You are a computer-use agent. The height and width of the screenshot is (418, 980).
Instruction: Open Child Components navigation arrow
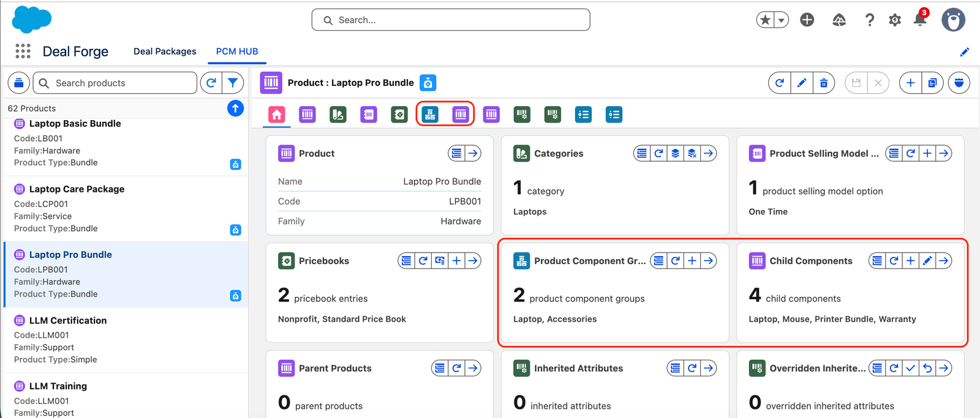944,260
